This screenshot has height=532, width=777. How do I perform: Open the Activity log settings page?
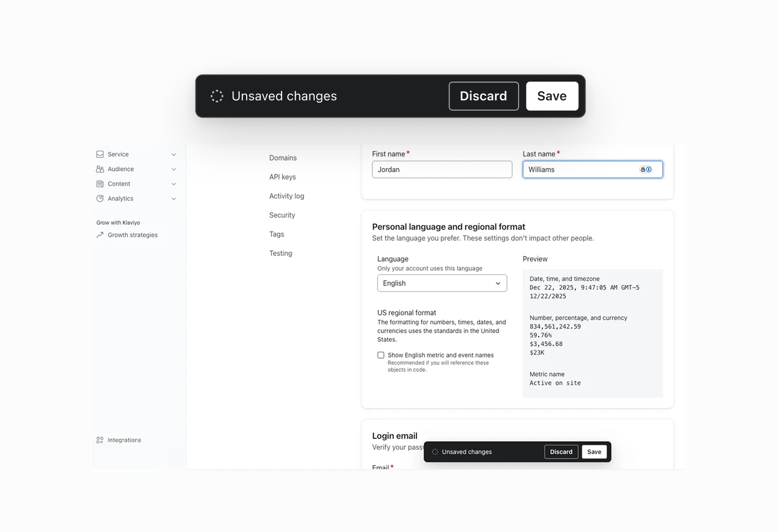[x=287, y=196]
